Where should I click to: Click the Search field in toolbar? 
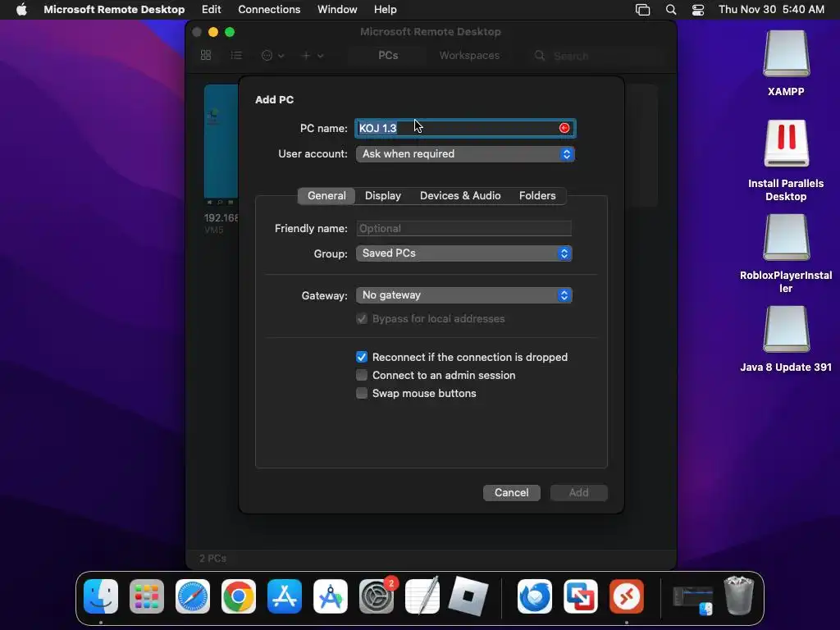(x=597, y=56)
